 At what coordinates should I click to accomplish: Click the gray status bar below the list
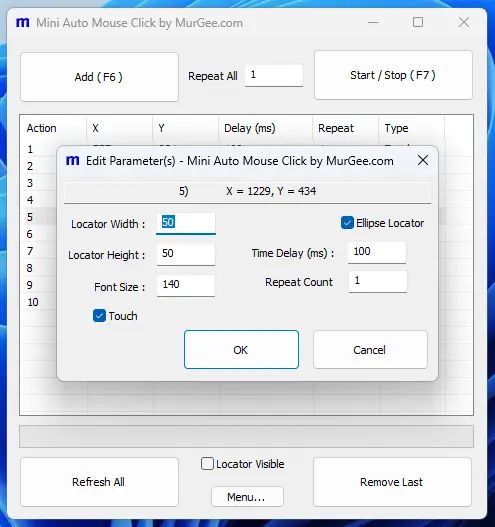click(x=246, y=437)
